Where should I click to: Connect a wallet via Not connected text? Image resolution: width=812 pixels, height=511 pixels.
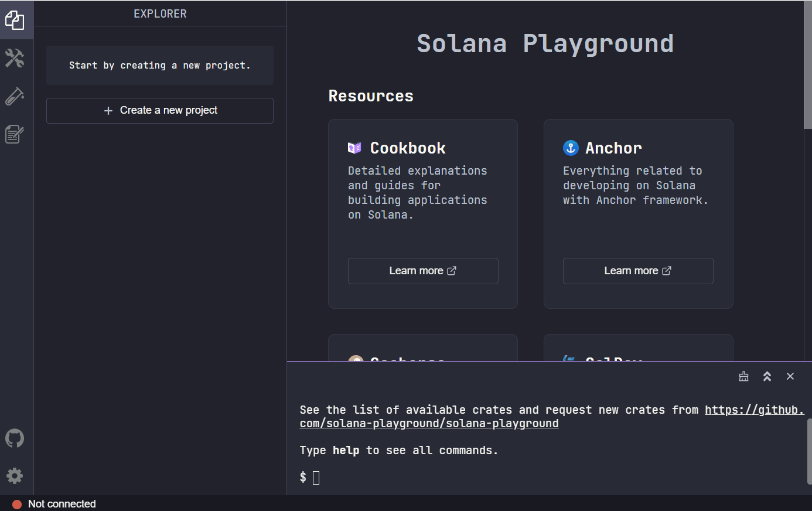coord(62,503)
